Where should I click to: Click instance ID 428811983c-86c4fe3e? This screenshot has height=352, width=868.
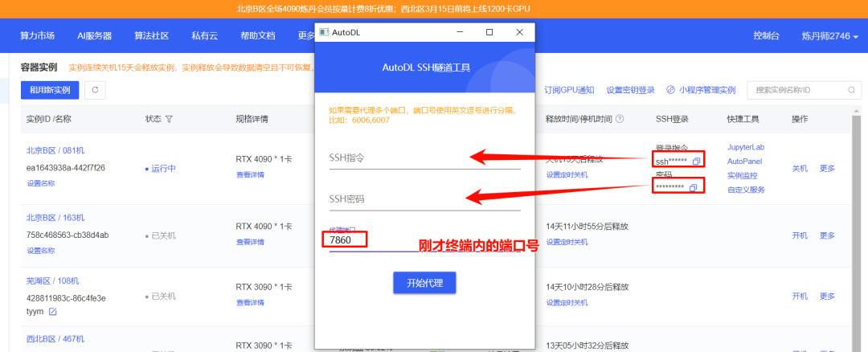click(x=66, y=298)
